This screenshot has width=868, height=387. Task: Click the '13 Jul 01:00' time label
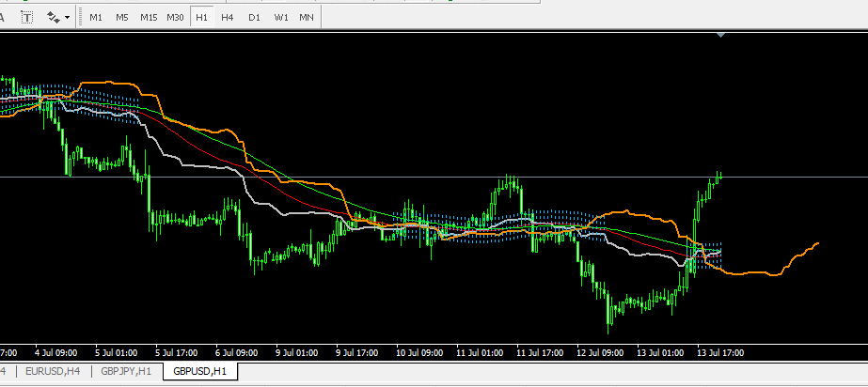(x=660, y=353)
